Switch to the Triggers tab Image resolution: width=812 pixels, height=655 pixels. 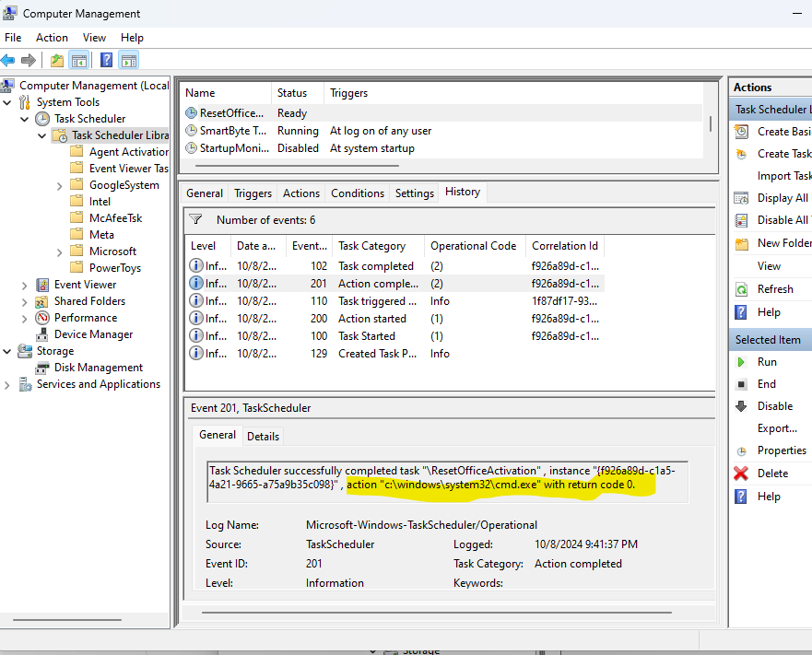pyautogui.click(x=253, y=193)
